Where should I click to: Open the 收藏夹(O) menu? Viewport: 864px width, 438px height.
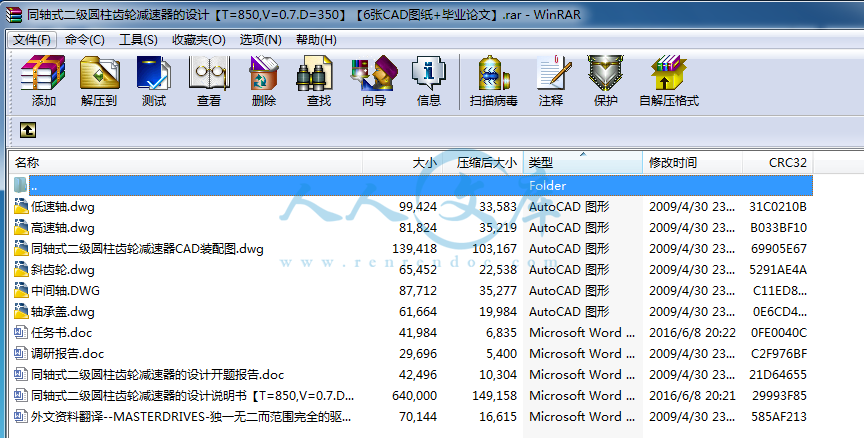[x=199, y=40]
